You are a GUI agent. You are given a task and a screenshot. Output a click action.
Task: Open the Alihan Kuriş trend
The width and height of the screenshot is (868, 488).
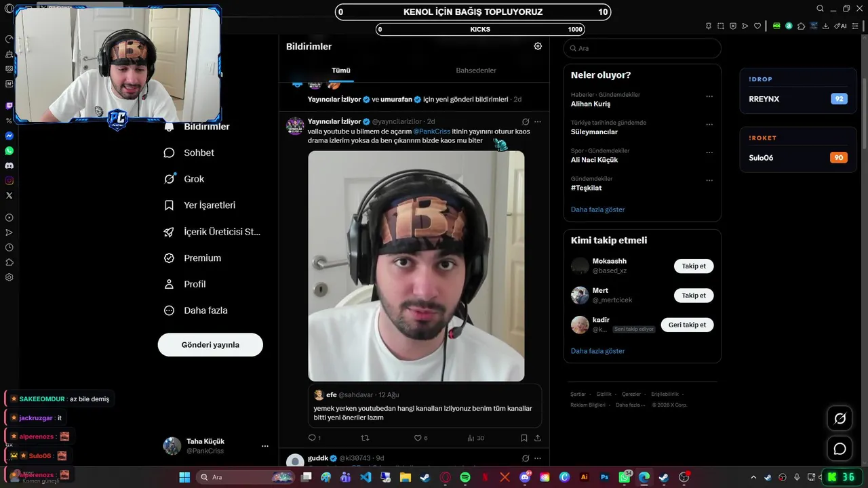591,104
